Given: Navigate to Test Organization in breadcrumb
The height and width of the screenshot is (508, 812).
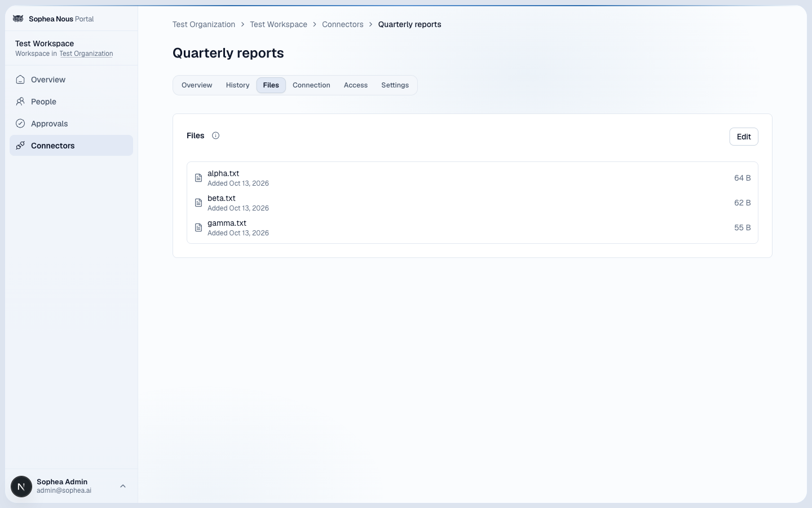Looking at the screenshot, I should click(x=204, y=24).
